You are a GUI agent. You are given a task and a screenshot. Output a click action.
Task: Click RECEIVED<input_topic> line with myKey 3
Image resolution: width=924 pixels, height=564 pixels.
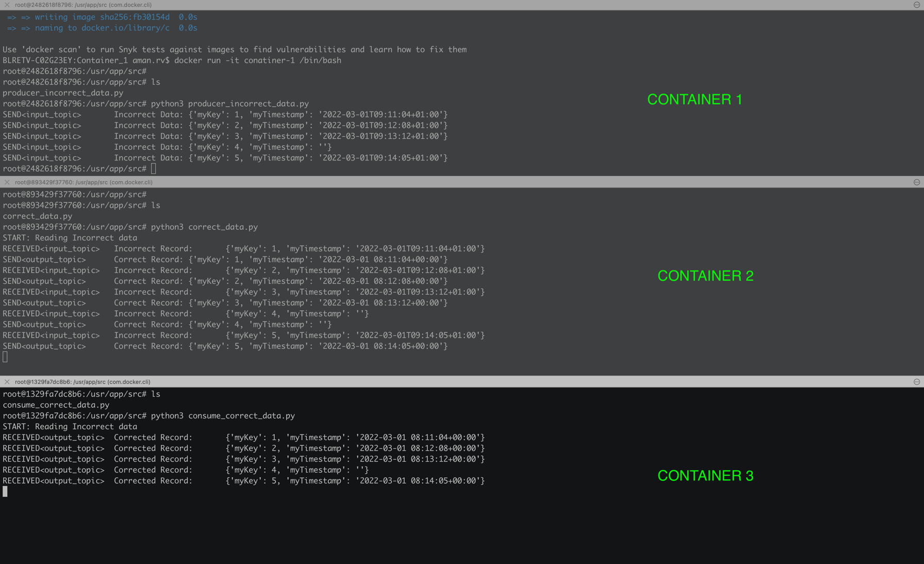click(x=244, y=292)
